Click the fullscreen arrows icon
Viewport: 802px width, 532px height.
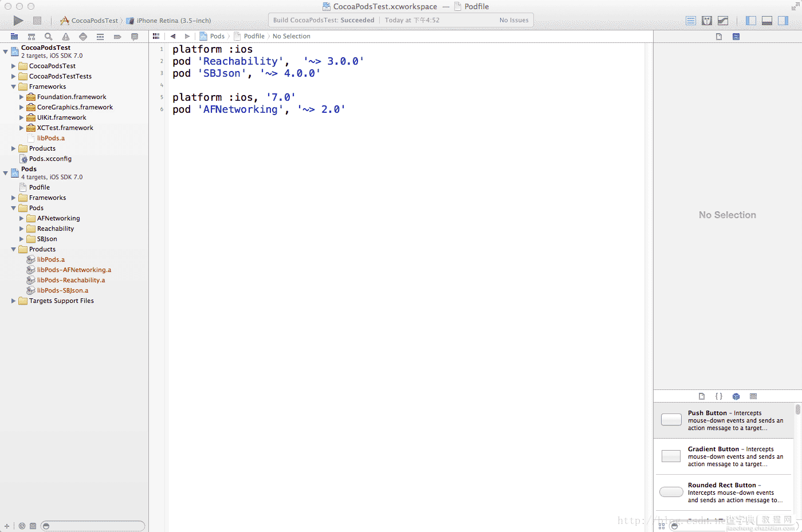click(x=795, y=7)
